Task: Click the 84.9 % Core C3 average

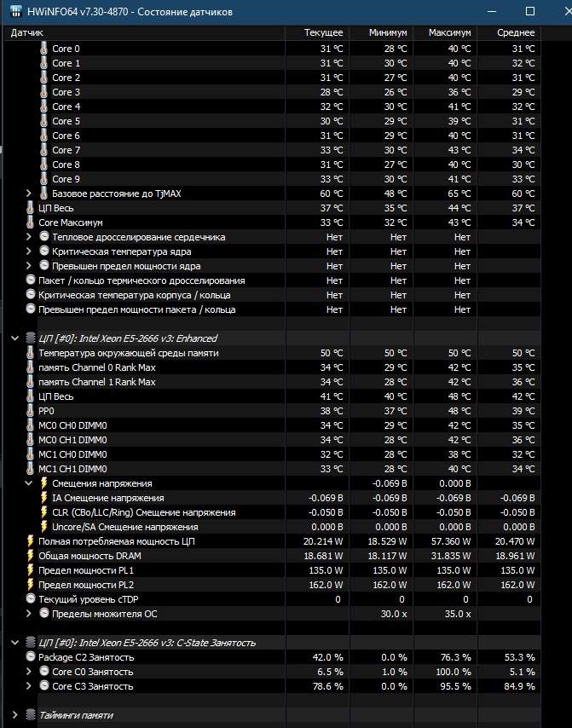Action: click(519, 686)
